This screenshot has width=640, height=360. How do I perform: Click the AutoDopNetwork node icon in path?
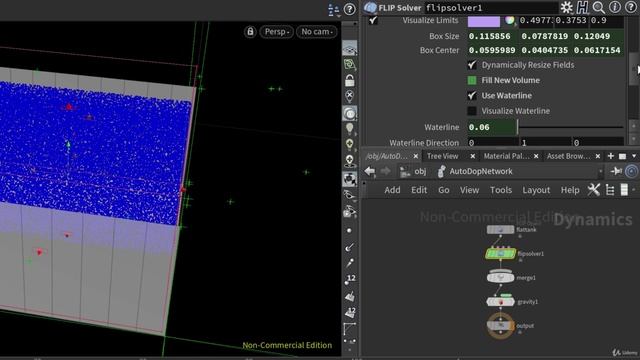point(441,171)
